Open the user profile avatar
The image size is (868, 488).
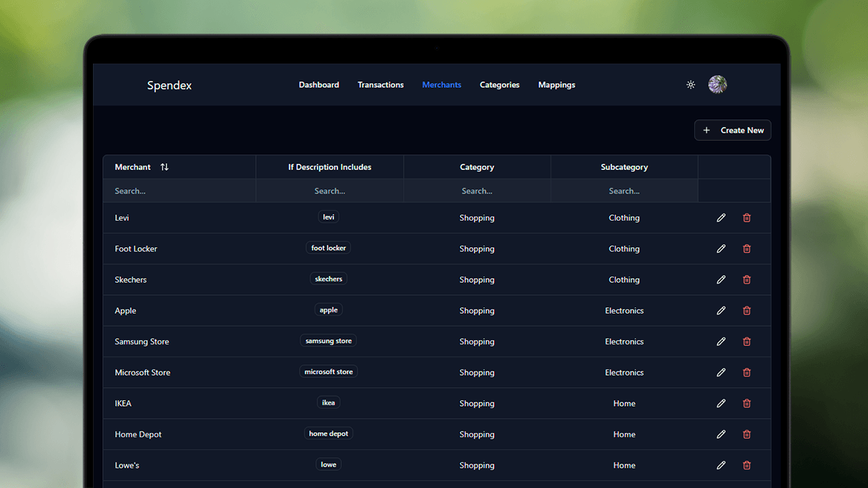pyautogui.click(x=718, y=84)
